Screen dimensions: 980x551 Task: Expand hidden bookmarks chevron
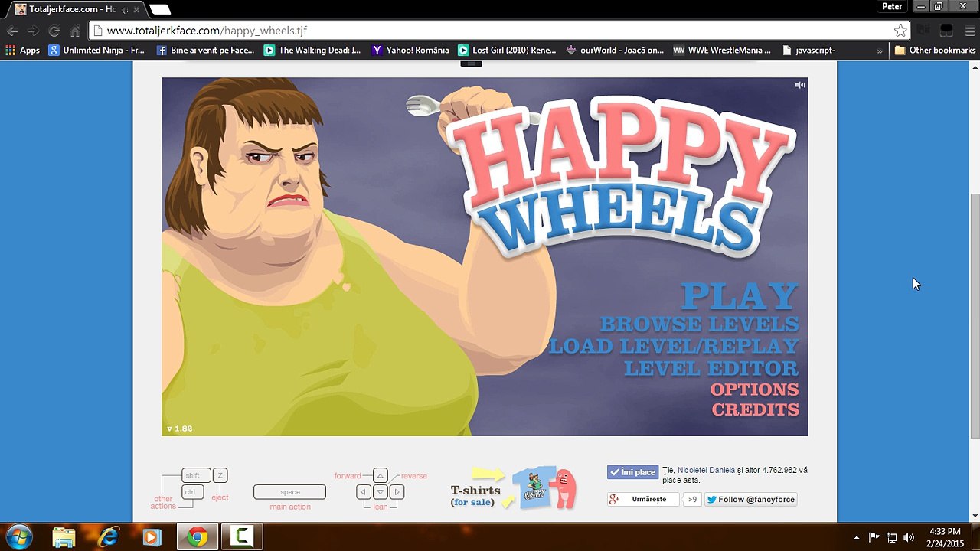(880, 51)
